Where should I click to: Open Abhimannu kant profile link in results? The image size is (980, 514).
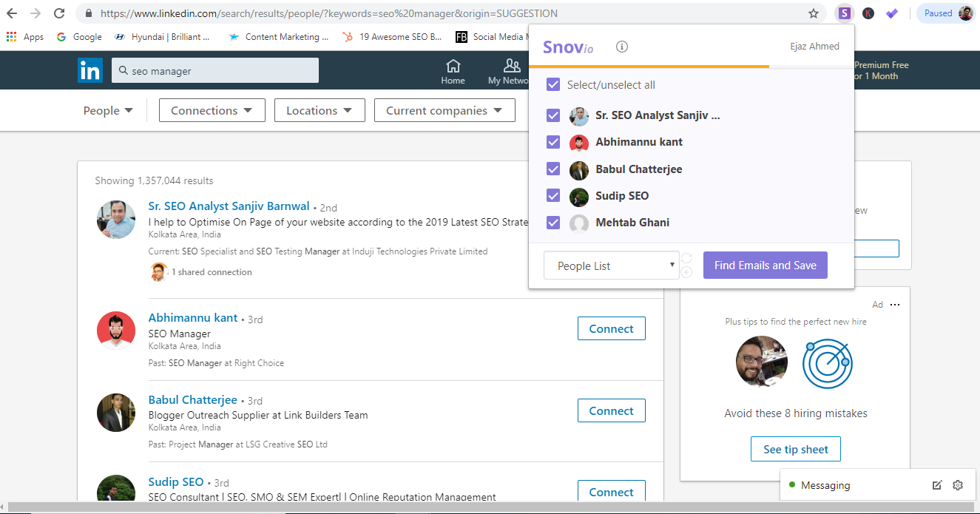(193, 318)
